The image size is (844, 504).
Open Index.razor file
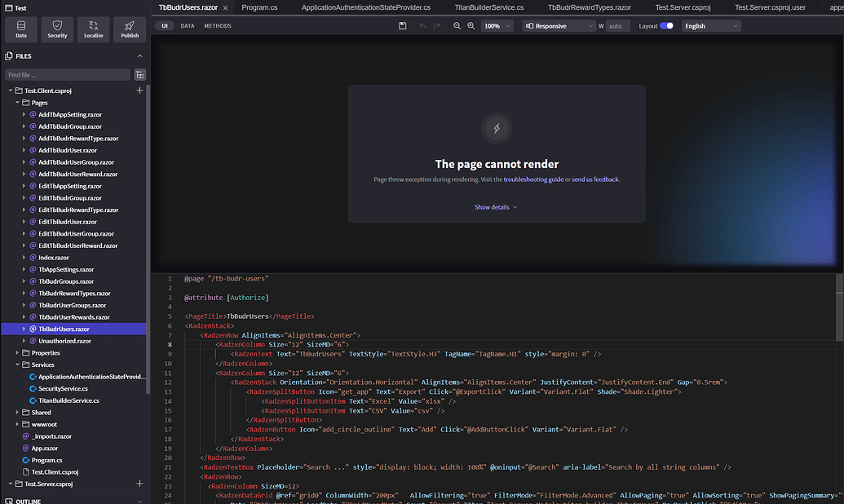tap(54, 258)
